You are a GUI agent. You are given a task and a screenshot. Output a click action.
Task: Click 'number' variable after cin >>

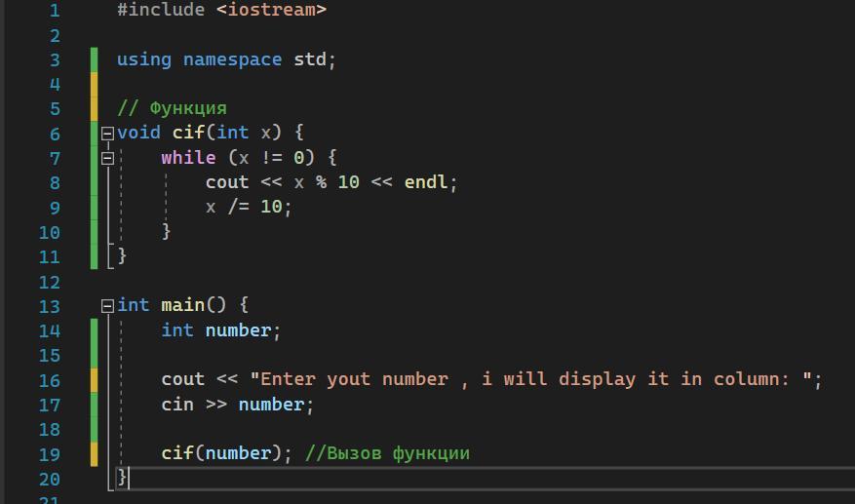pos(271,405)
